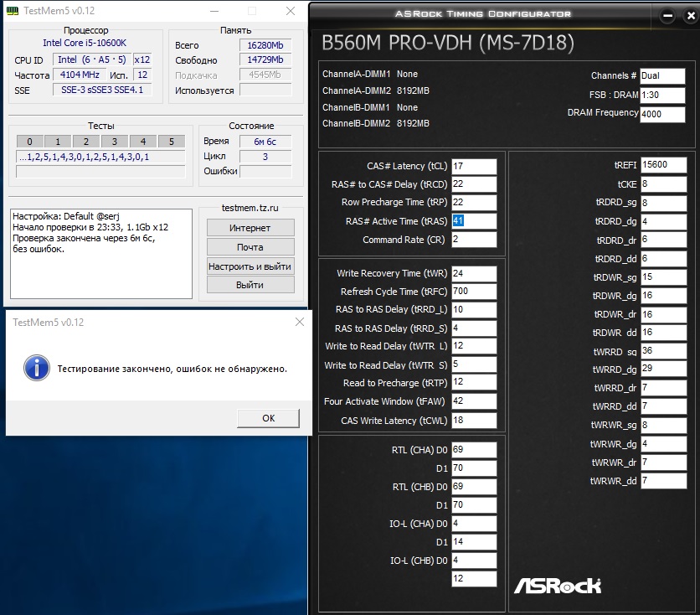Click the IO-L (CHA) D0 field

pyautogui.click(x=474, y=524)
